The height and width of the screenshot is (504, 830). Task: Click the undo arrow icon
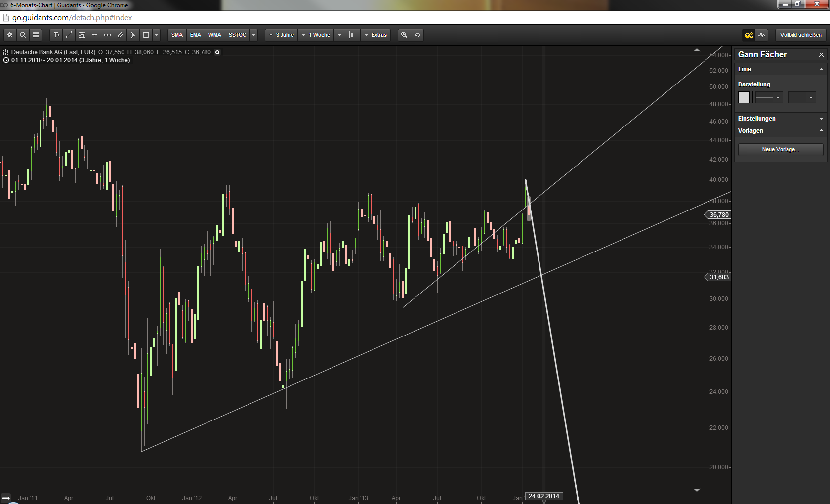416,35
